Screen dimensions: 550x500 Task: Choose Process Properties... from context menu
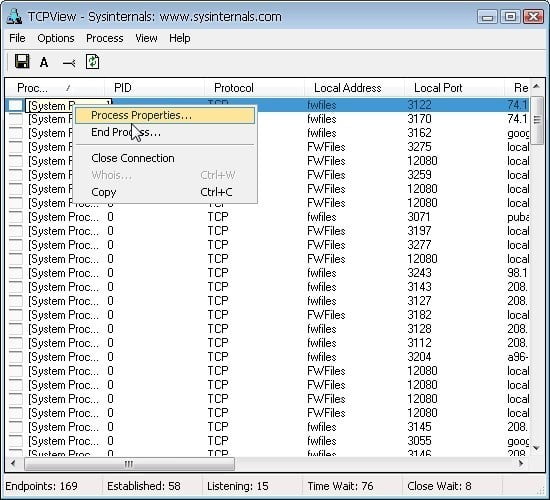click(x=165, y=115)
